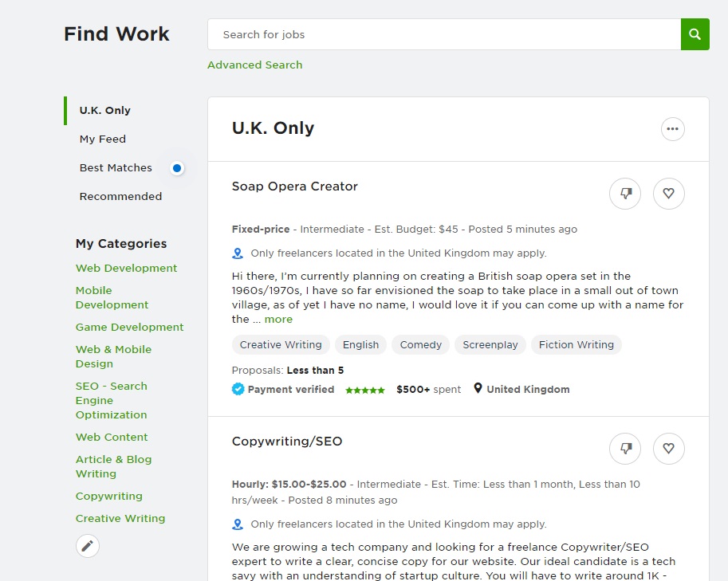Switch to the My Feed tab
The image size is (728, 581).
click(x=103, y=139)
